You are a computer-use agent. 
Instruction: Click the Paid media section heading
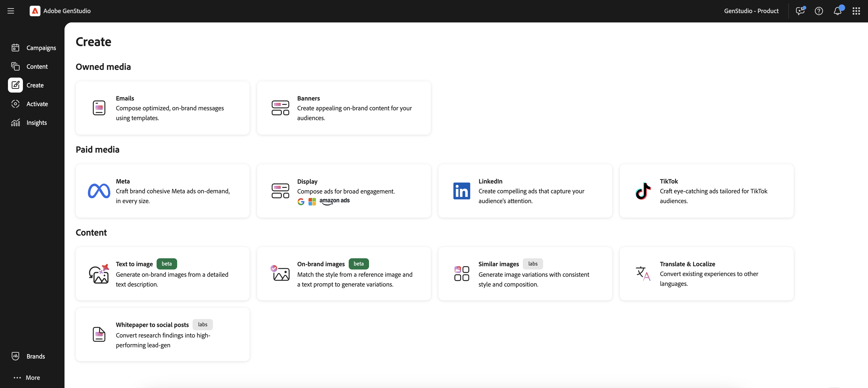98,149
